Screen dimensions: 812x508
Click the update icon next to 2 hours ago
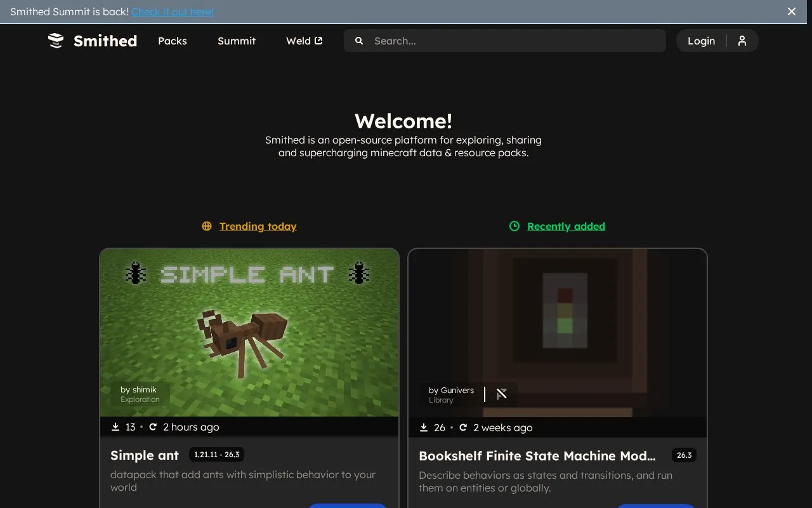pos(153,427)
